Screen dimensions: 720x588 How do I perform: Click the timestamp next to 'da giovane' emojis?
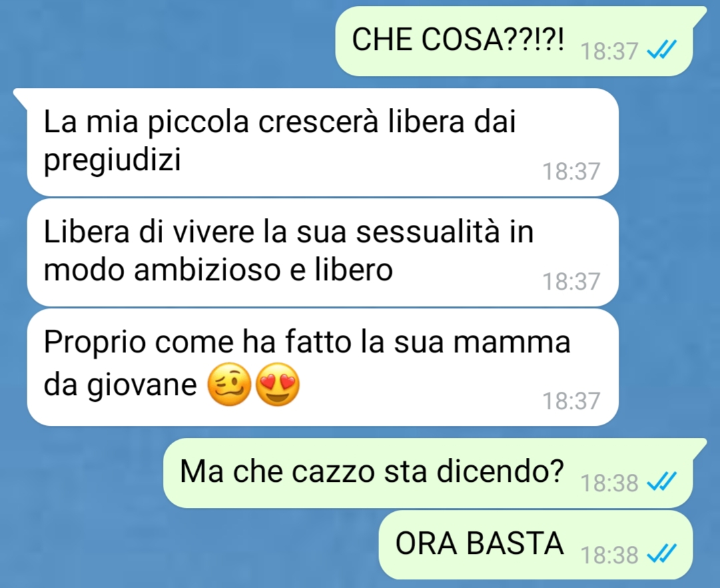click(571, 401)
